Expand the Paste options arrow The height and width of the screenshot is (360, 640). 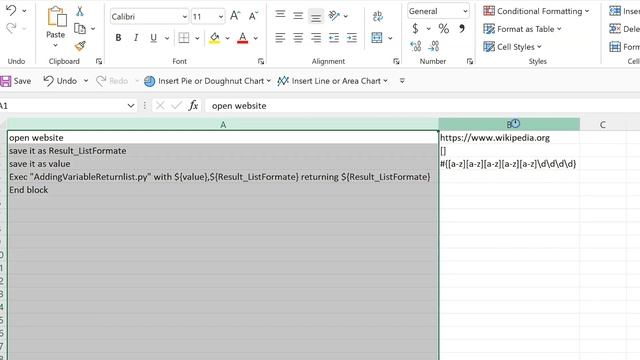point(56,45)
